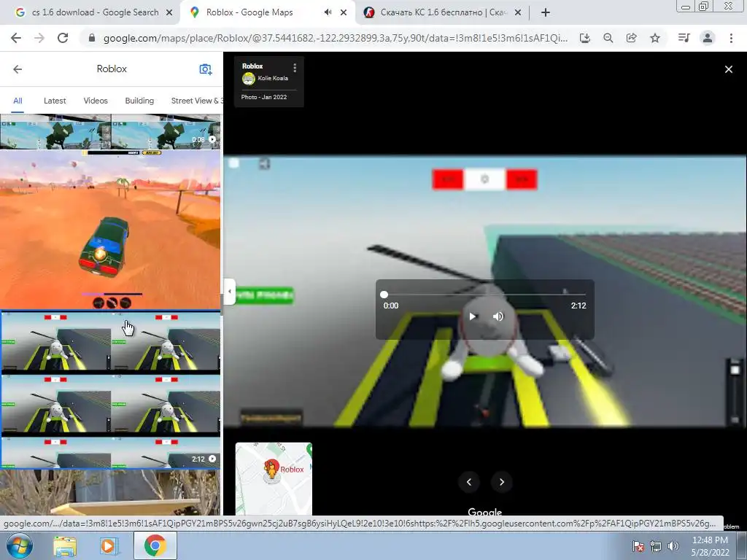747x560 pixels.
Task: Open network tray icon
Action: pyautogui.click(x=656, y=546)
